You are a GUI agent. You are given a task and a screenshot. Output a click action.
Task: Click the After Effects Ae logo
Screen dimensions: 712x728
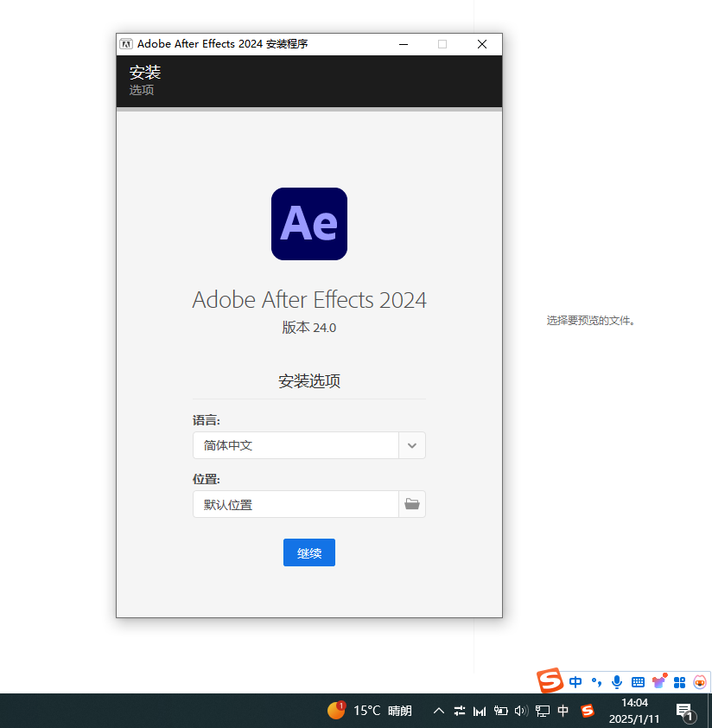click(x=309, y=224)
